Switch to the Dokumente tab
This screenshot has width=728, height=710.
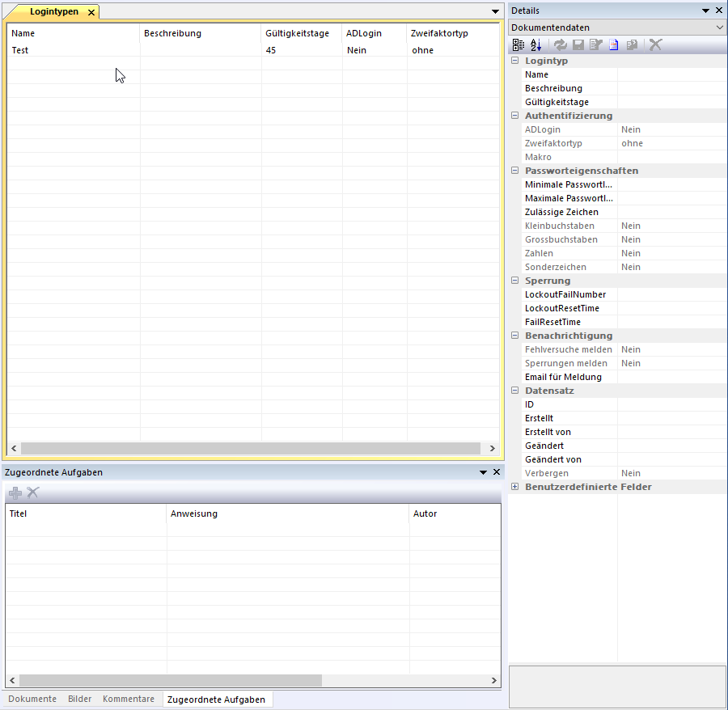[x=32, y=699]
